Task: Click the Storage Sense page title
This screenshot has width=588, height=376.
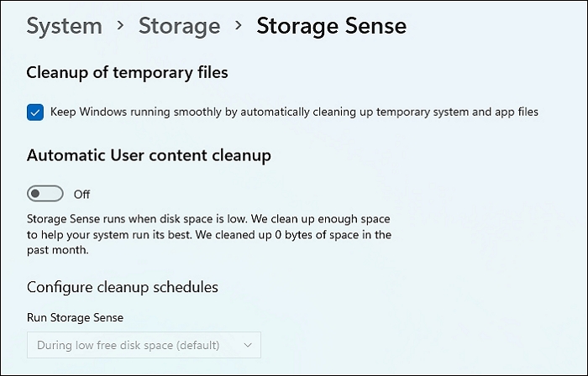Action: [331, 26]
